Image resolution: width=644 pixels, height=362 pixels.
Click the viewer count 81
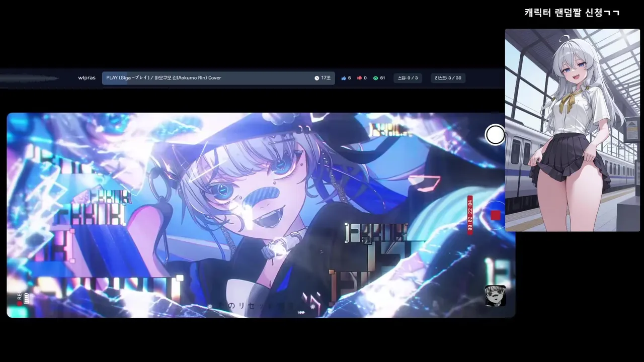click(382, 78)
